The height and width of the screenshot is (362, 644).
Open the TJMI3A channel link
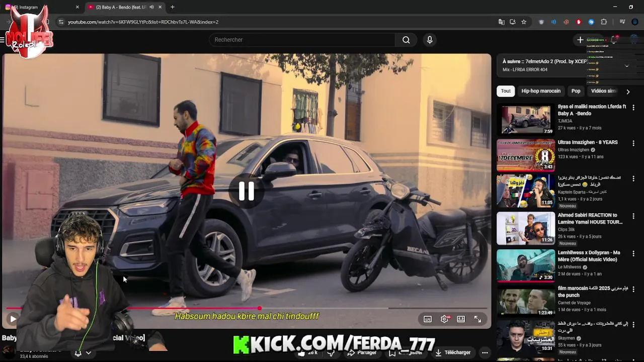[565, 121]
